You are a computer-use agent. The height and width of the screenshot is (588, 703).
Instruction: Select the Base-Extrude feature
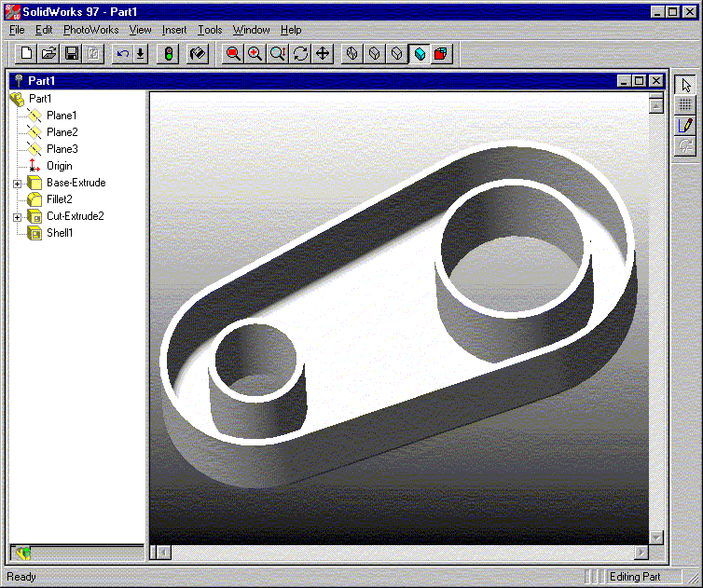click(76, 183)
